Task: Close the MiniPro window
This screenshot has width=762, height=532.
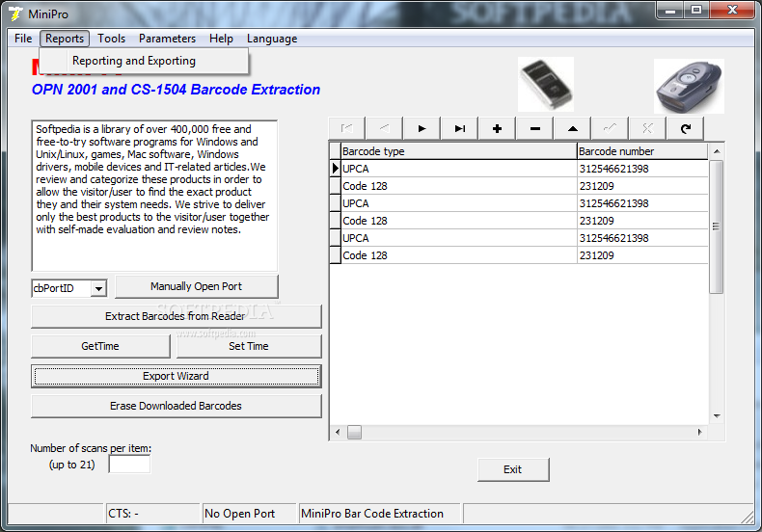Action: tap(732, 11)
